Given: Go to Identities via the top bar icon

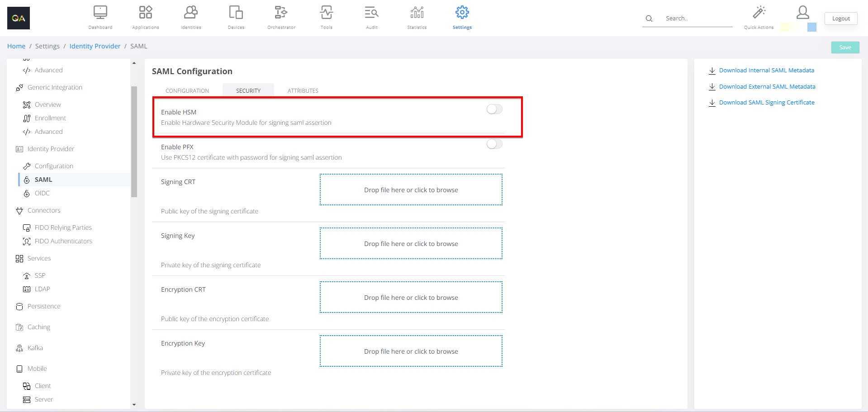Looking at the screenshot, I should (190, 13).
